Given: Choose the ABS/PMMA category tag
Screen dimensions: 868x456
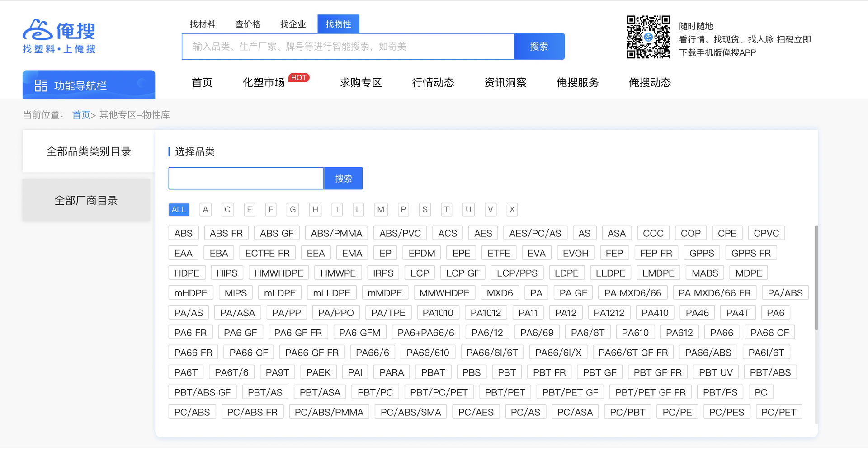Looking at the screenshot, I should click(336, 233).
